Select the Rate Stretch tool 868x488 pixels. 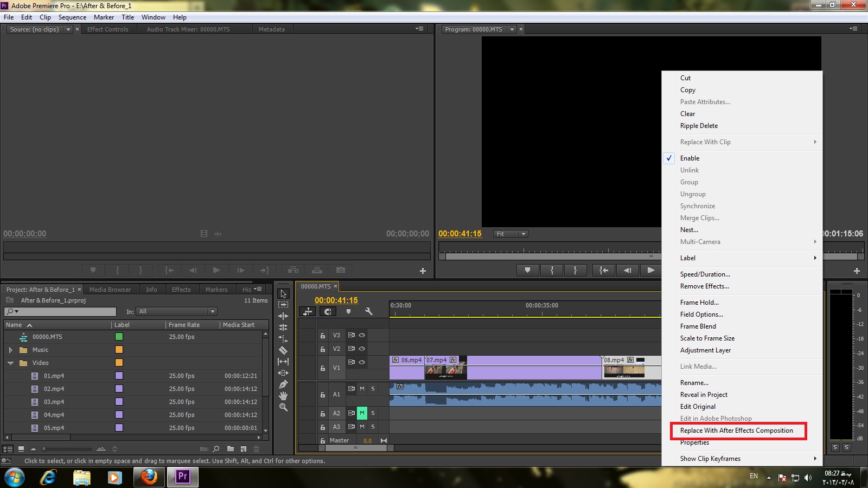coord(283,339)
